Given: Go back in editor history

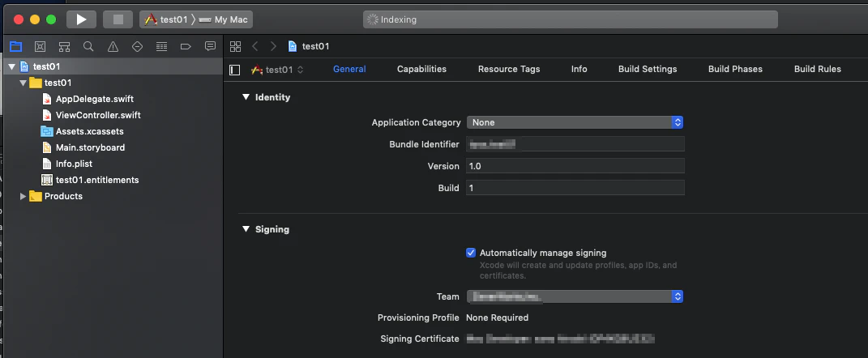Looking at the screenshot, I should tap(255, 46).
